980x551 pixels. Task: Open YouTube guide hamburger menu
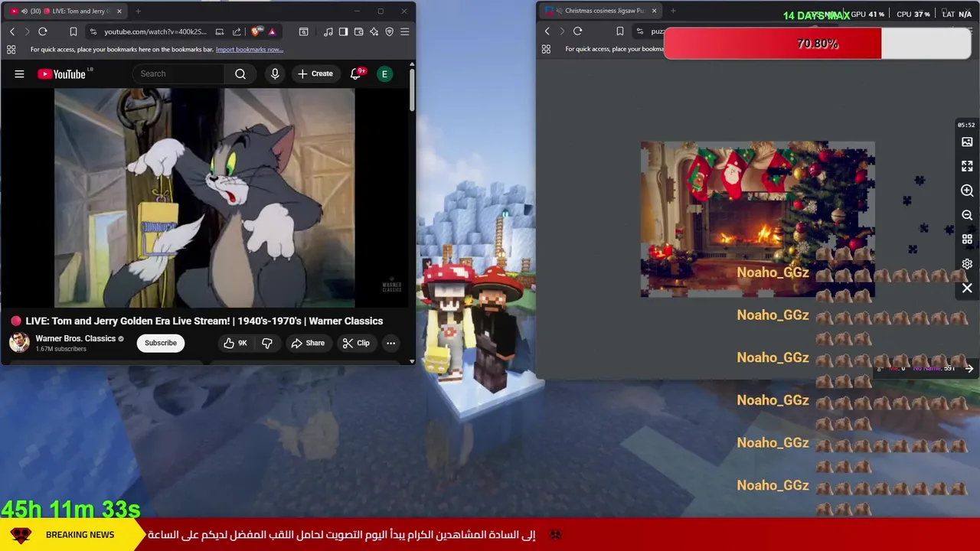pyautogui.click(x=19, y=73)
